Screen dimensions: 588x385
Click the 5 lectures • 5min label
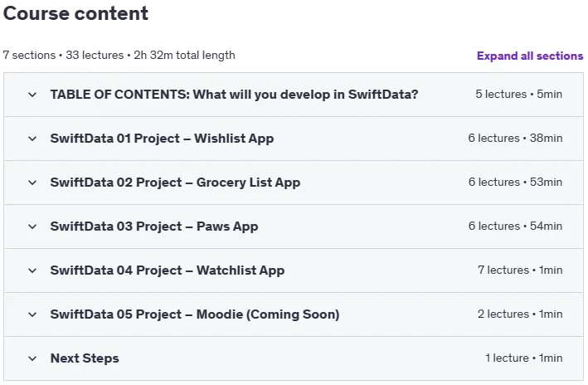(519, 94)
